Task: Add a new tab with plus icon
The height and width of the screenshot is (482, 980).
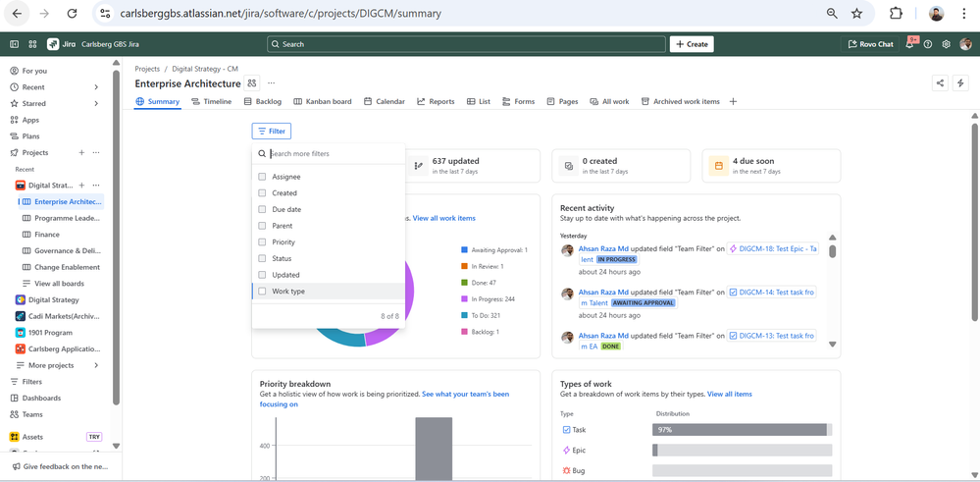Action: click(733, 101)
